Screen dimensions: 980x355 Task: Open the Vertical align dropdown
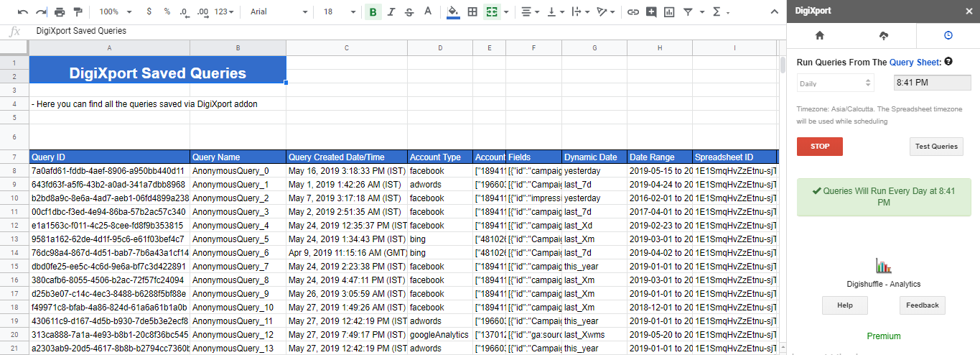click(555, 12)
